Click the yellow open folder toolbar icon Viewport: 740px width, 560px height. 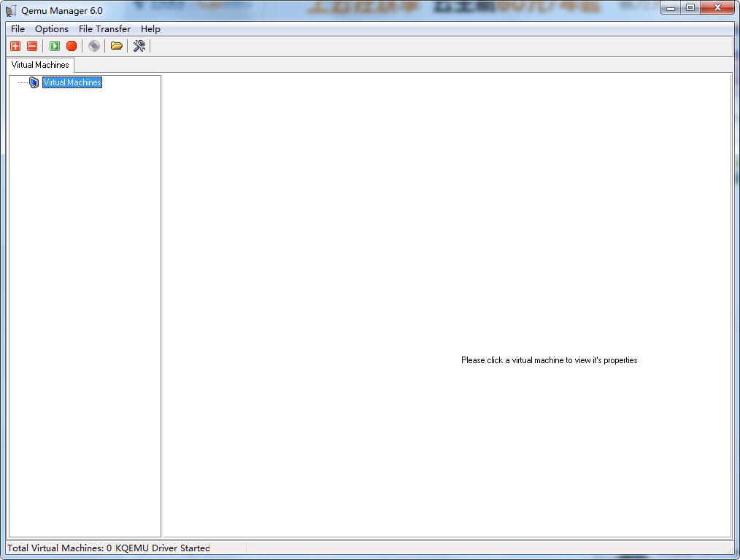(x=117, y=46)
